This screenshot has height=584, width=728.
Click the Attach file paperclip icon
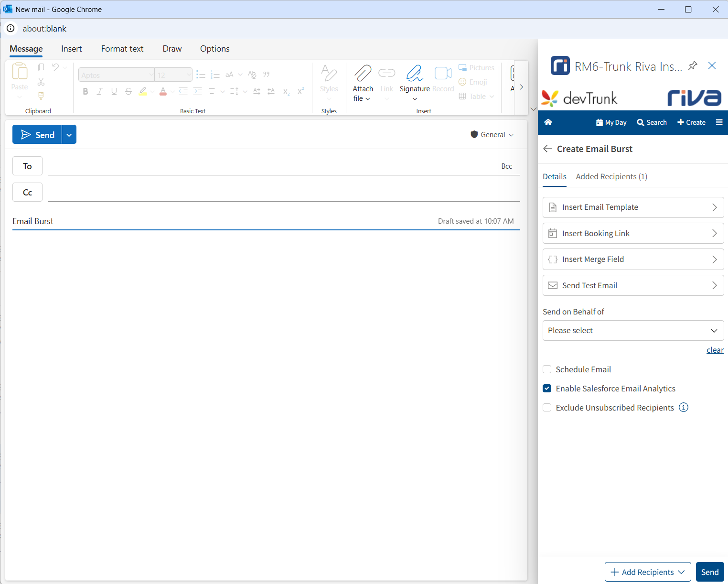(363, 74)
